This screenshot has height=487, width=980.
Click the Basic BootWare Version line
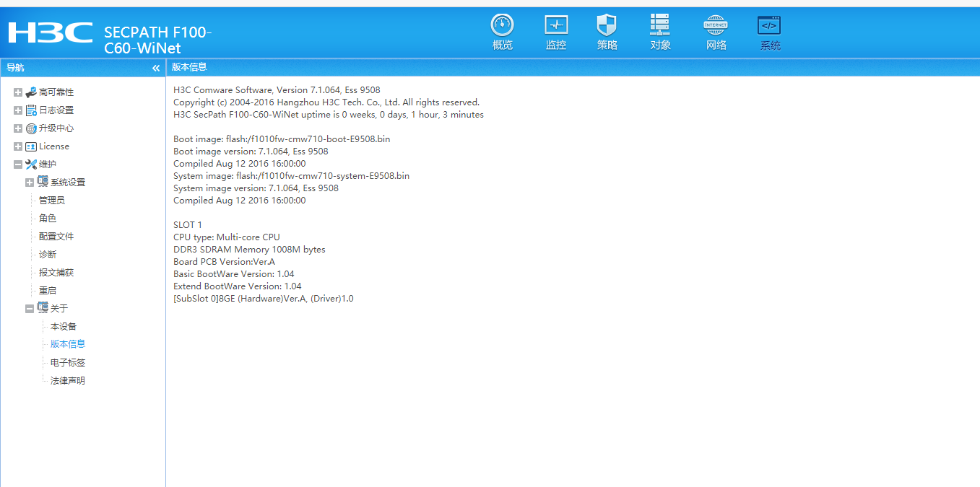coord(234,274)
